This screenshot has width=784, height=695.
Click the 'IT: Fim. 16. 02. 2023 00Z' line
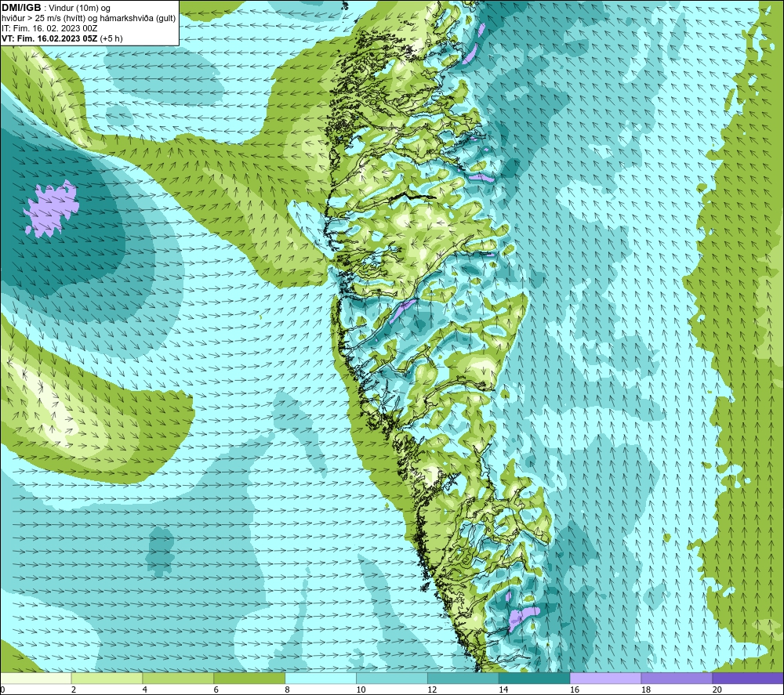pos(49,28)
